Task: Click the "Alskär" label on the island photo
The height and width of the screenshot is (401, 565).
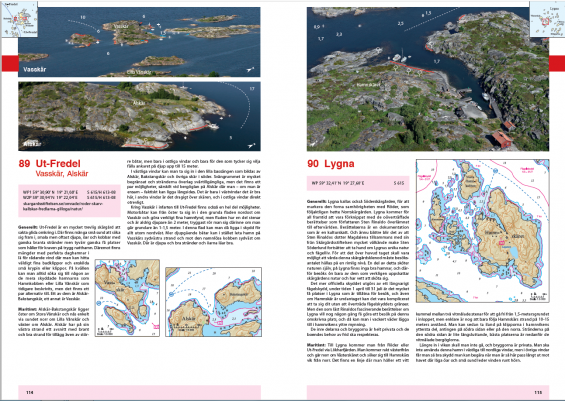Action: pos(139,103)
